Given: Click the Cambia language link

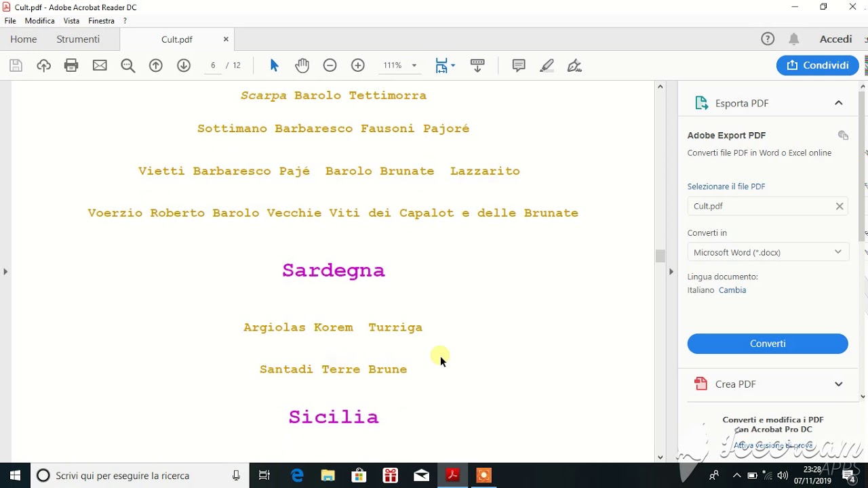Looking at the screenshot, I should (x=732, y=290).
